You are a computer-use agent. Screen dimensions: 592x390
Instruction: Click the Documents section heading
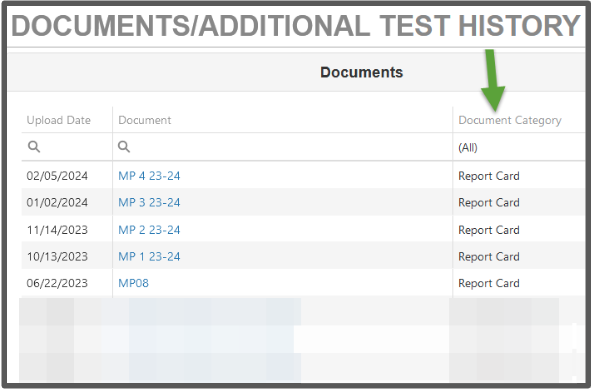coord(362,72)
